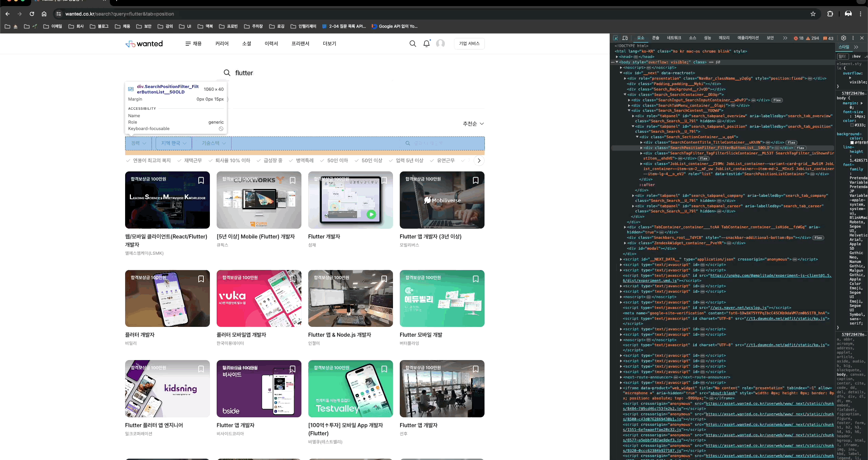Viewport: 868px width, 460px height.
Task: Open the 지역 한국 filter dropdown
Action: (x=174, y=143)
